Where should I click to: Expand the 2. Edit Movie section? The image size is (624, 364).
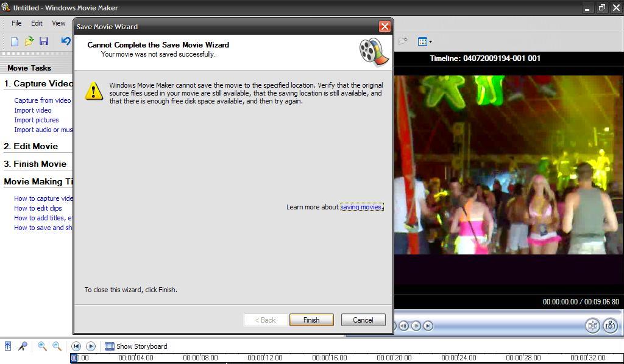point(30,146)
